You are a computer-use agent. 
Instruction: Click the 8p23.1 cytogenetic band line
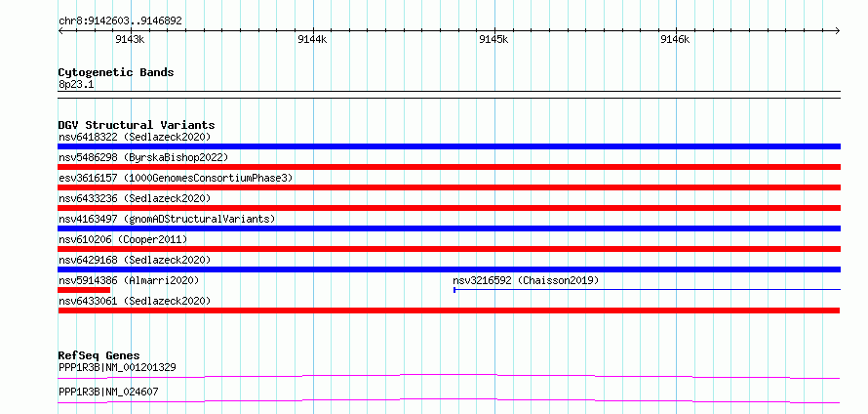[450, 95]
